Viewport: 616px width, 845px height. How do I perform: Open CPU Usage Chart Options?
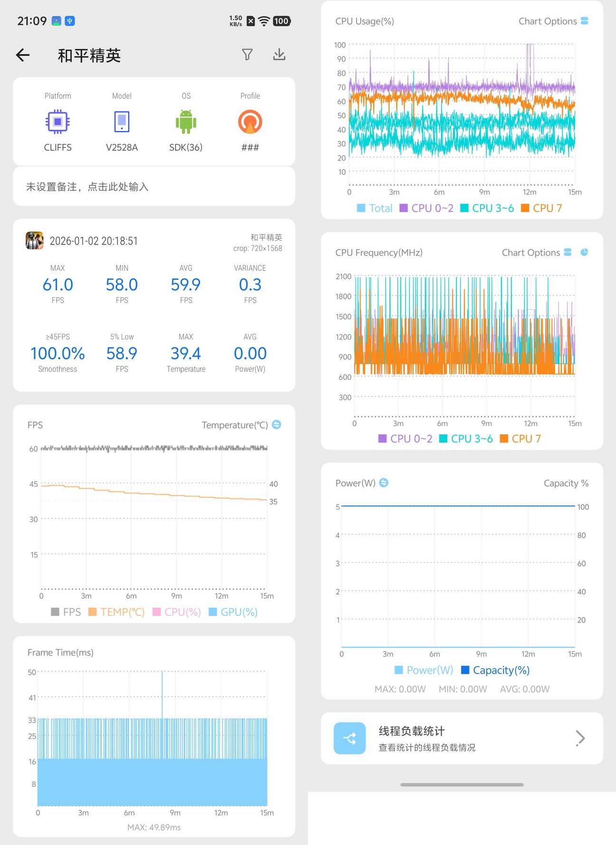pyautogui.click(x=553, y=21)
